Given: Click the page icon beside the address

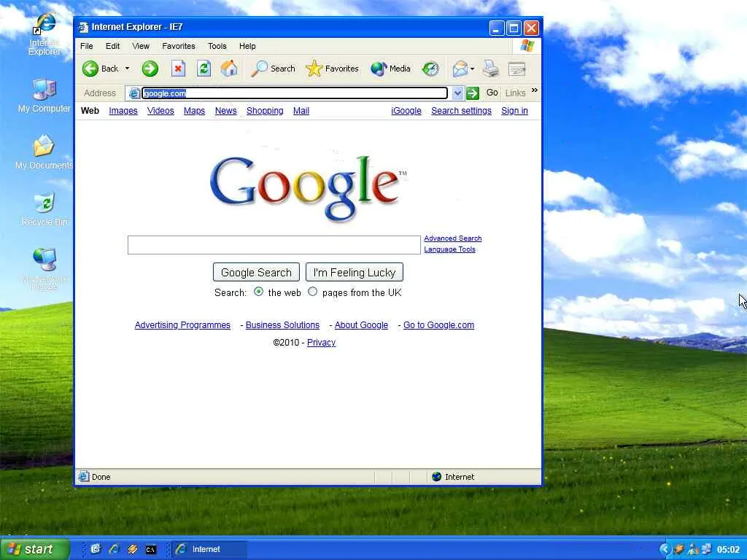Looking at the screenshot, I should [x=134, y=93].
